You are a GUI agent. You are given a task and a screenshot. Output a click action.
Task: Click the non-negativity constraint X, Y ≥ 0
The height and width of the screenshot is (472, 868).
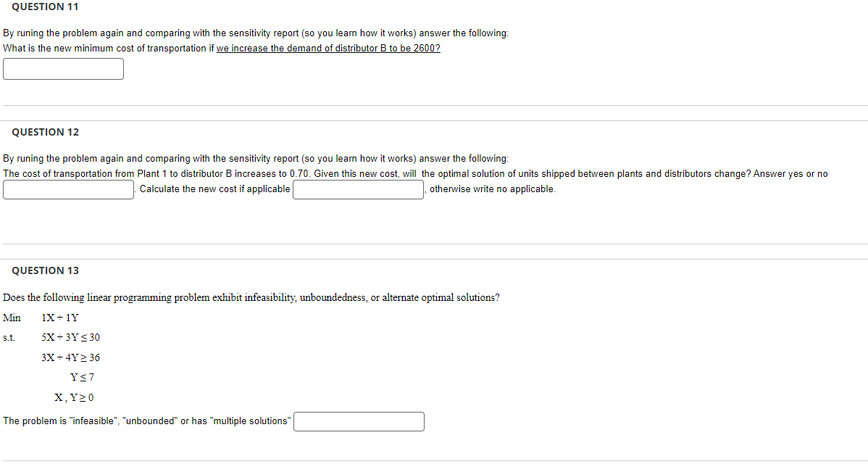pyautogui.click(x=74, y=397)
